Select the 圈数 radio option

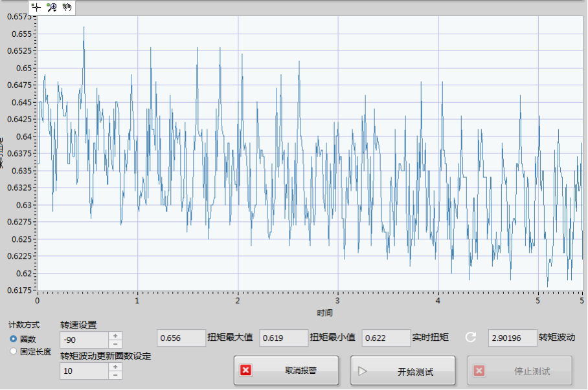[13, 339]
